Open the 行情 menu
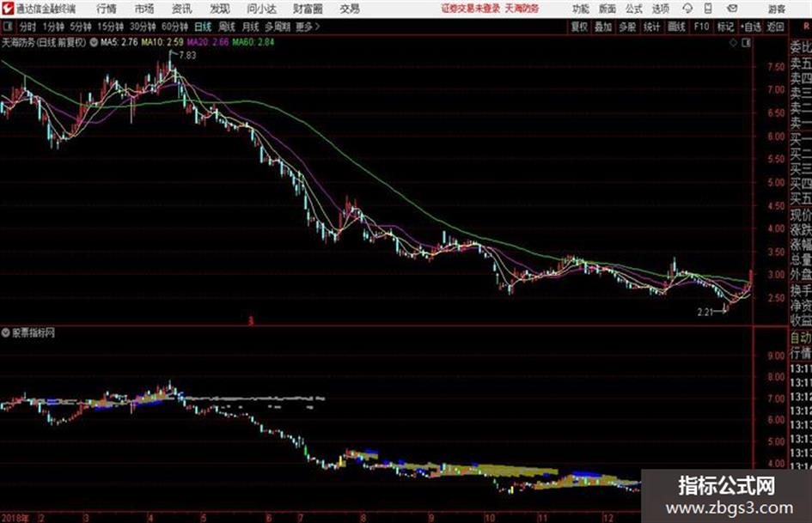 click(x=107, y=9)
